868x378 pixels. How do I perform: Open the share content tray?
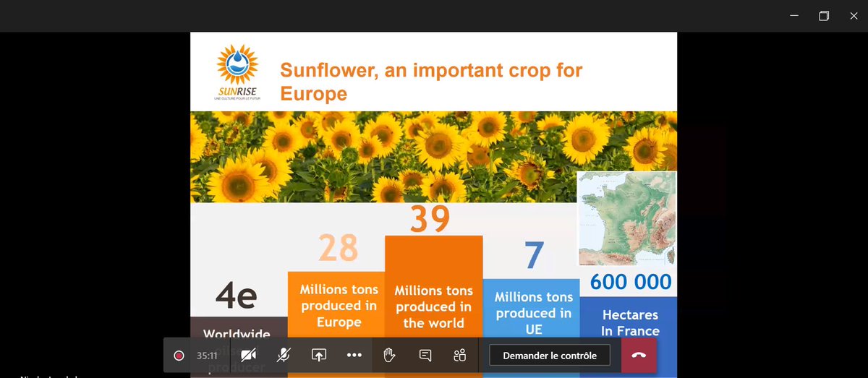point(319,355)
